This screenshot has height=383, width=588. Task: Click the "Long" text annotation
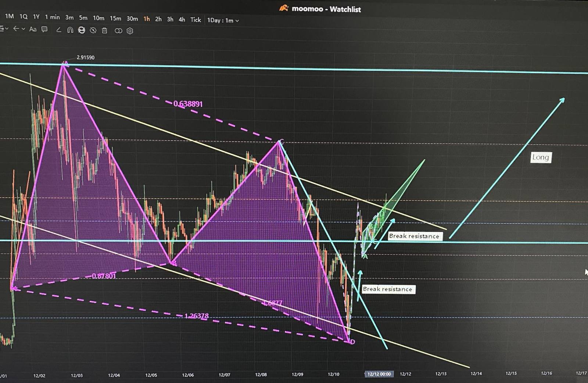pos(541,157)
